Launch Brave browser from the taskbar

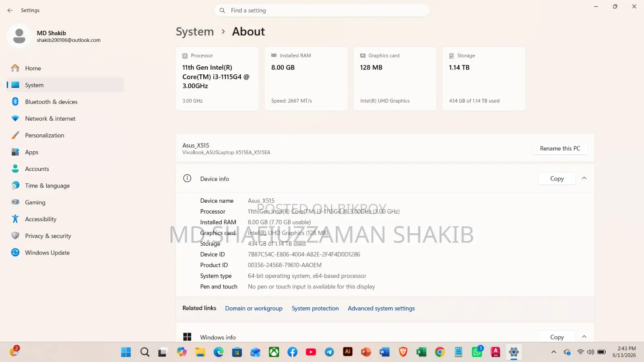[403, 352]
